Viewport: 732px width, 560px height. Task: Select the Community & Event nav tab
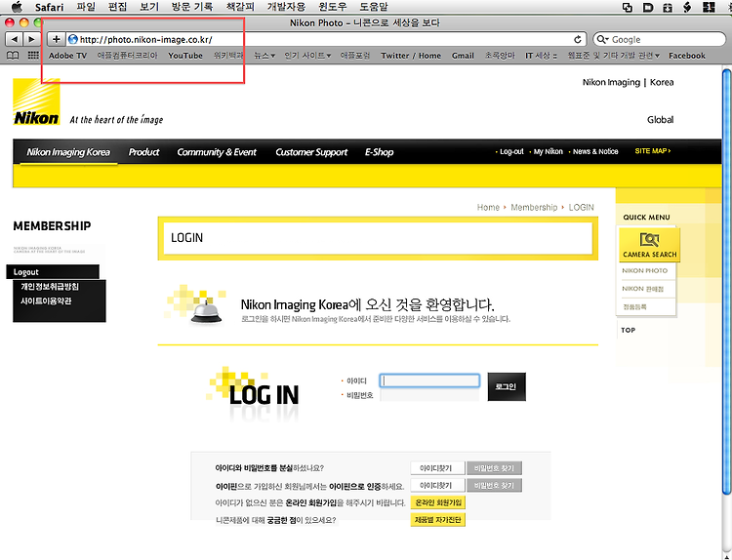click(x=217, y=152)
